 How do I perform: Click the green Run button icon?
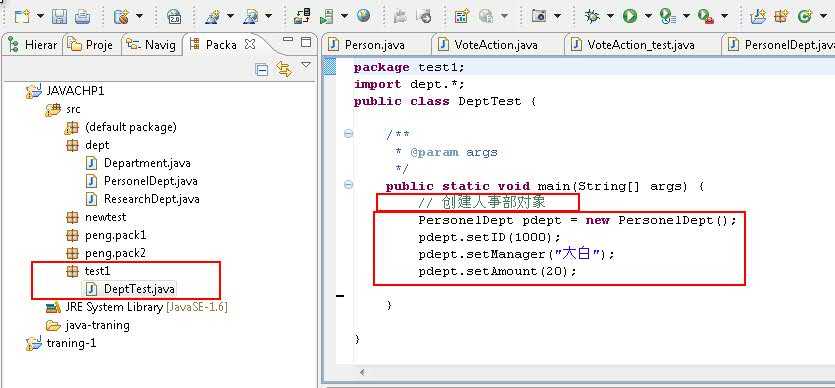(x=630, y=16)
